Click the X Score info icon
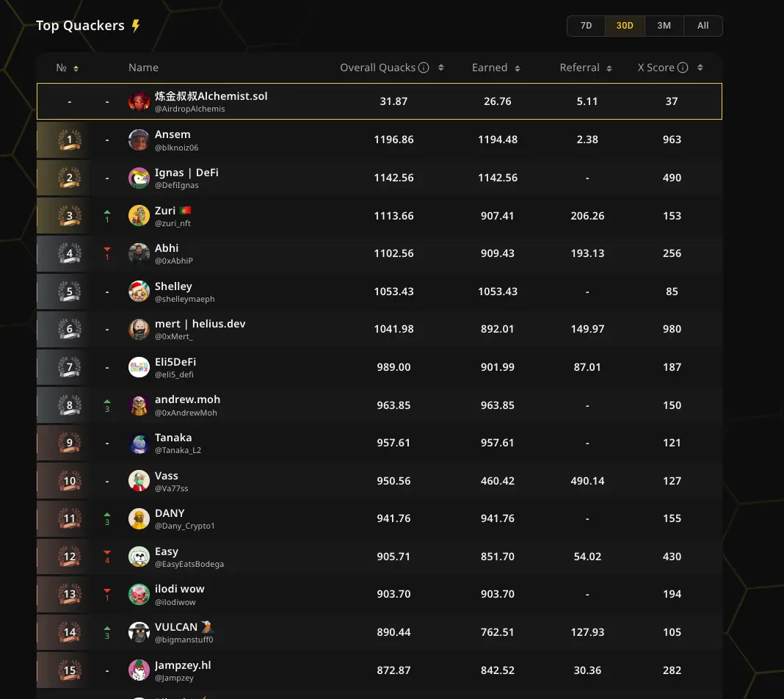Viewport: 784px width, 699px height. pos(683,68)
